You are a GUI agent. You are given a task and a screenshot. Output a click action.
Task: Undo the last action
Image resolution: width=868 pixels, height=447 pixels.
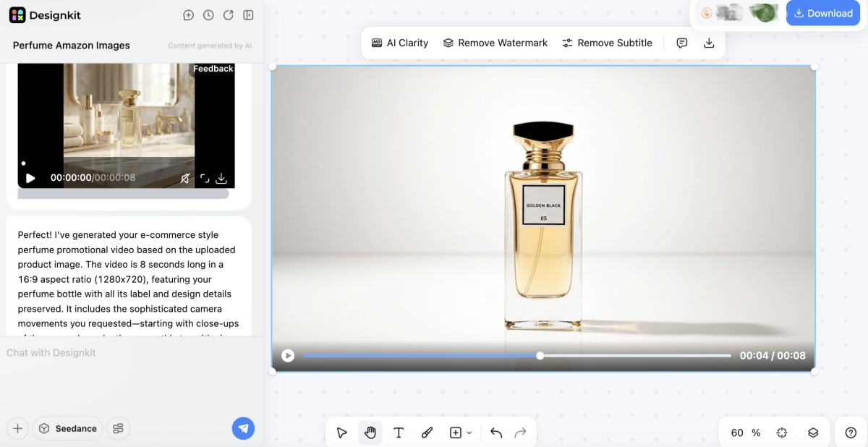click(496, 432)
